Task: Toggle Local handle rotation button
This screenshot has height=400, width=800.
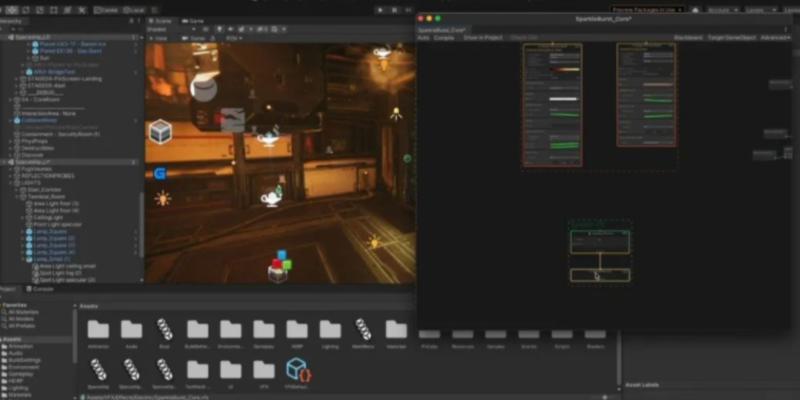Action: pyautogui.click(x=133, y=10)
